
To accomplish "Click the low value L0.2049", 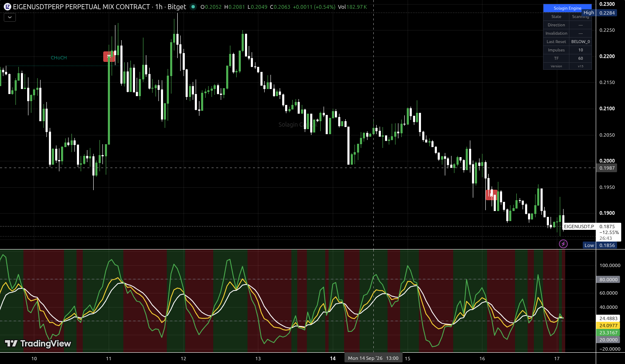I will [x=258, y=7].
